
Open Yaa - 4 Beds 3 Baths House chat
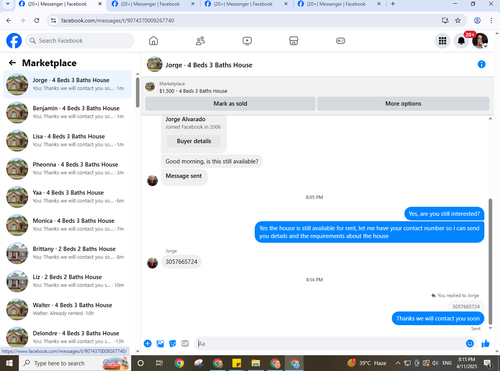point(68,197)
